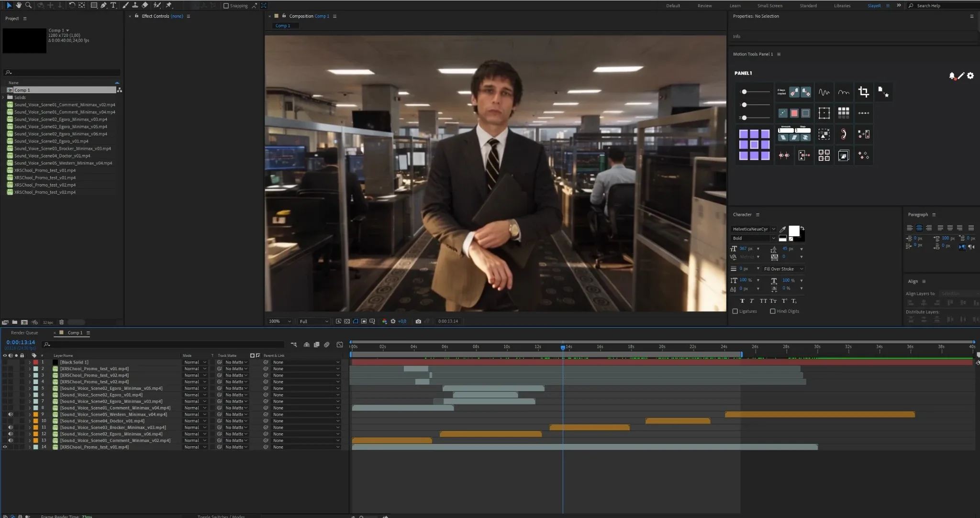The height and width of the screenshot is (518, 980).
Task: Take a snapshot with the camera icon
Action: (x=418, y=321)
